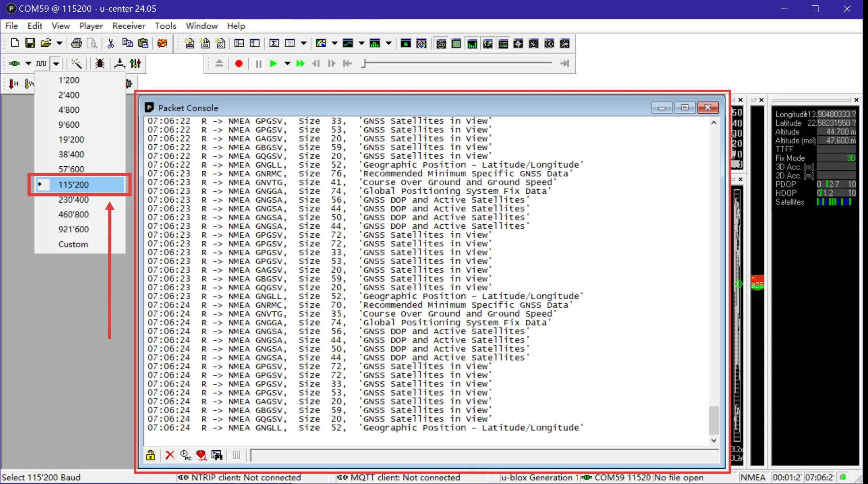Click the green fast-forward playback icon

(300, 64)
